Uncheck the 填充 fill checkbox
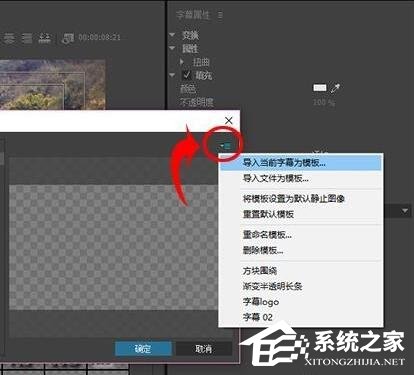The width and height of the screenshot is (414, 375). tap(186, 75)
